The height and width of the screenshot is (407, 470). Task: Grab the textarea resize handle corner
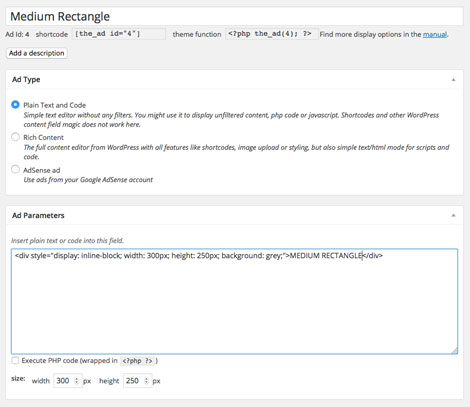[455, 350]
